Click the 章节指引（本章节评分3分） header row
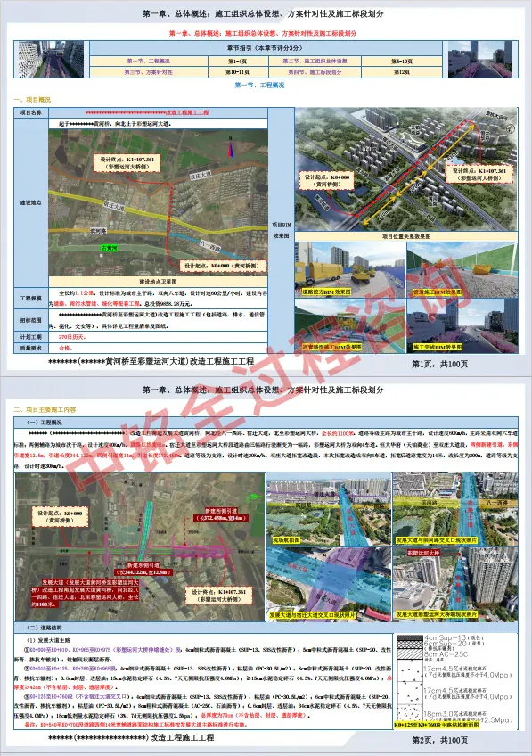This screenshot has width=532, height=756. click(266, 48)
